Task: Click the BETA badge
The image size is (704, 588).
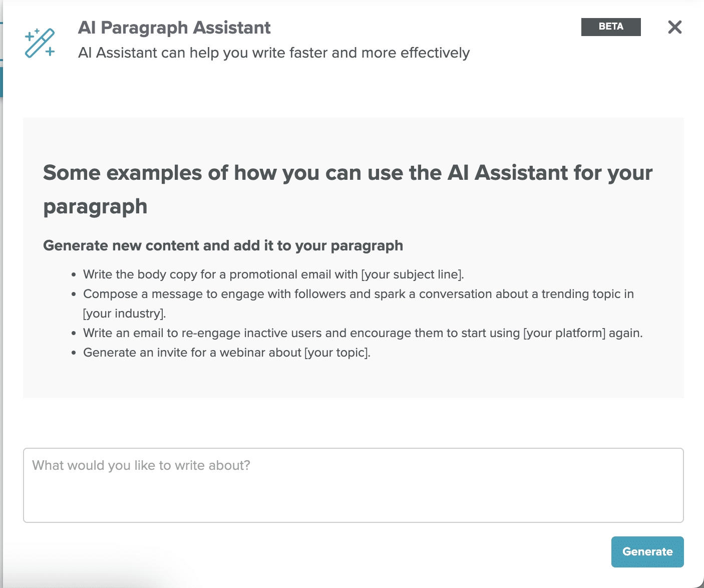Action: (611, 27)
